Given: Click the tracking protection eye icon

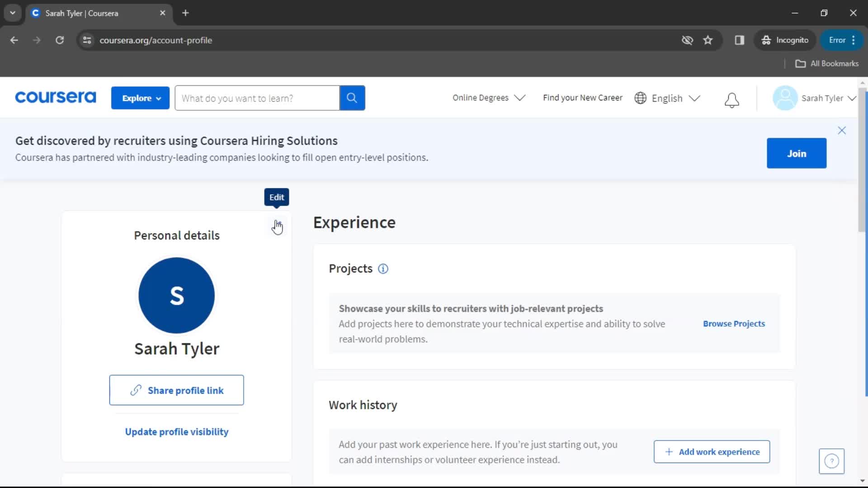Looking at the screenshot, I should point(687,40).
